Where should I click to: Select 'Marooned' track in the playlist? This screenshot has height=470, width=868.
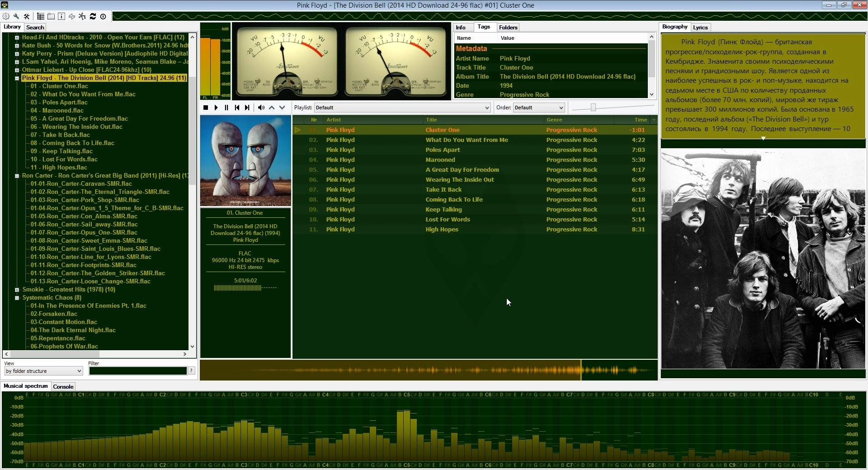[475, 160]
